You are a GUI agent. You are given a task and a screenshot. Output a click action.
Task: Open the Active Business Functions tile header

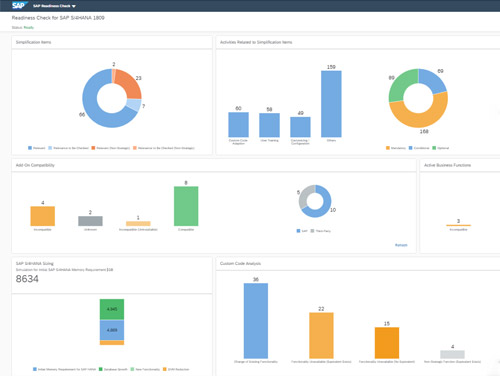[x=460, y=165]
